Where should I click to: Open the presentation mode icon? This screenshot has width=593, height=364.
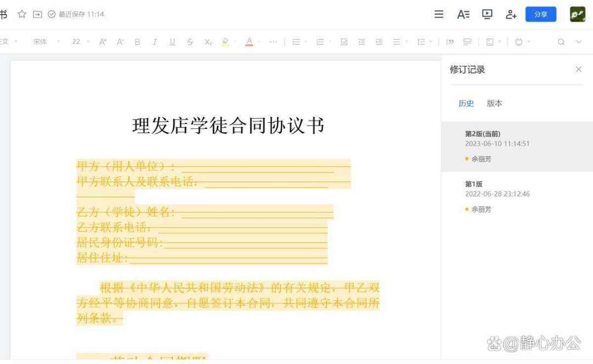pyautogui.click(x=487, y=14)
